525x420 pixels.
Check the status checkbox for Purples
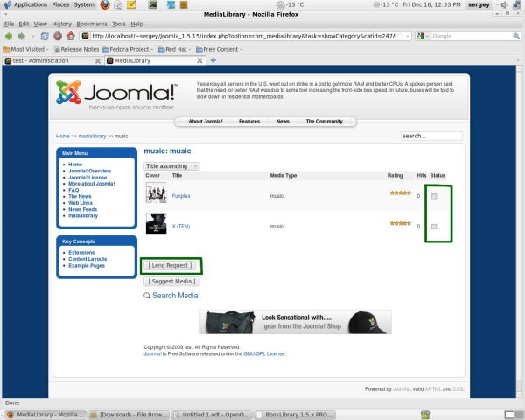point(434,196)
